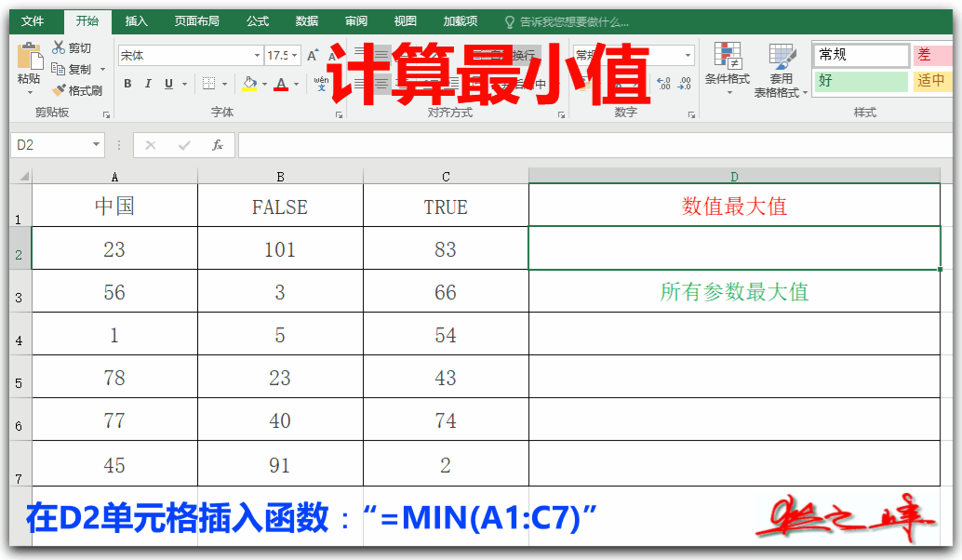This screenshot has width=962, height=560.
Task: Select column C header
Action: 446,177
